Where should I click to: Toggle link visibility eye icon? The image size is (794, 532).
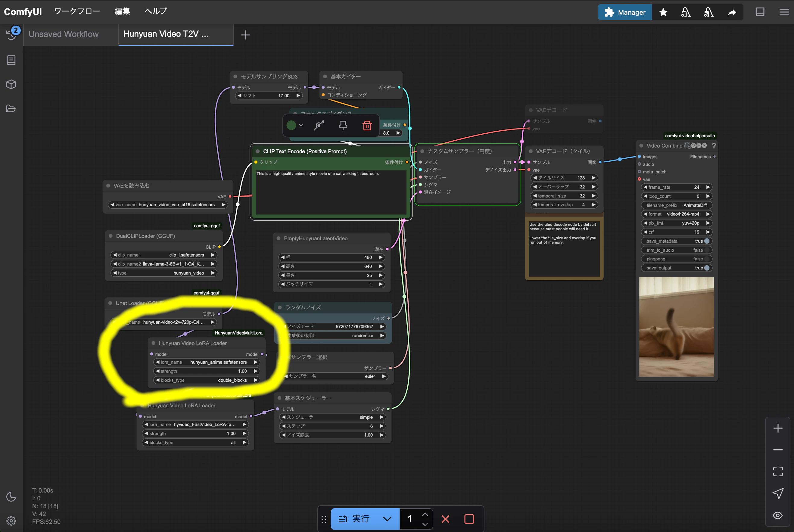778,515
